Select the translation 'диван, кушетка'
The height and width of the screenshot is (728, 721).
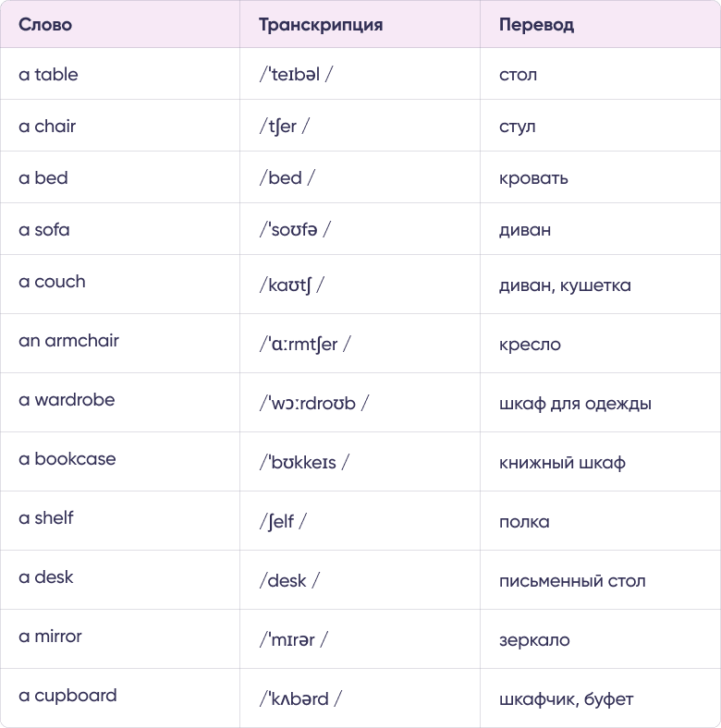565,285
